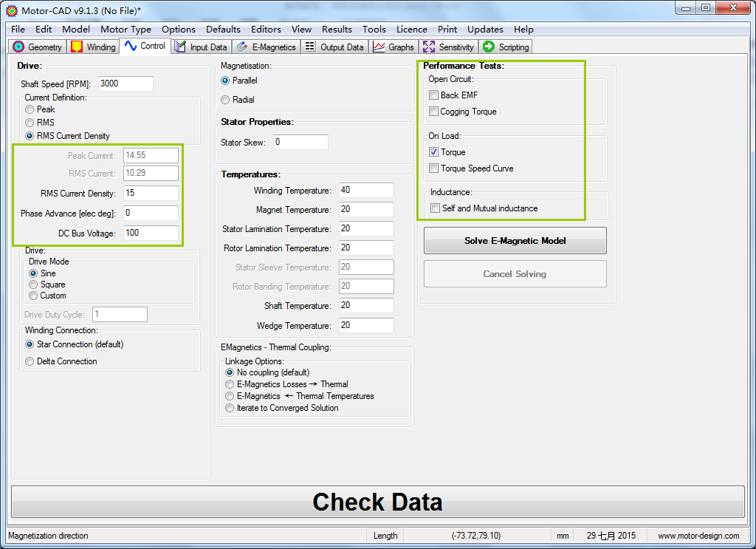756x549 pixels.
Task: Click the Scripting tab icon
Action: click(x=489, y=47)
